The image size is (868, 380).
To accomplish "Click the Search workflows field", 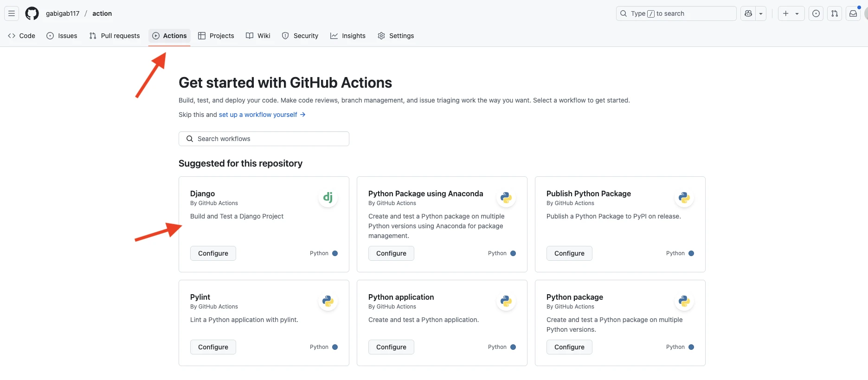I will (x=264, y=139).
